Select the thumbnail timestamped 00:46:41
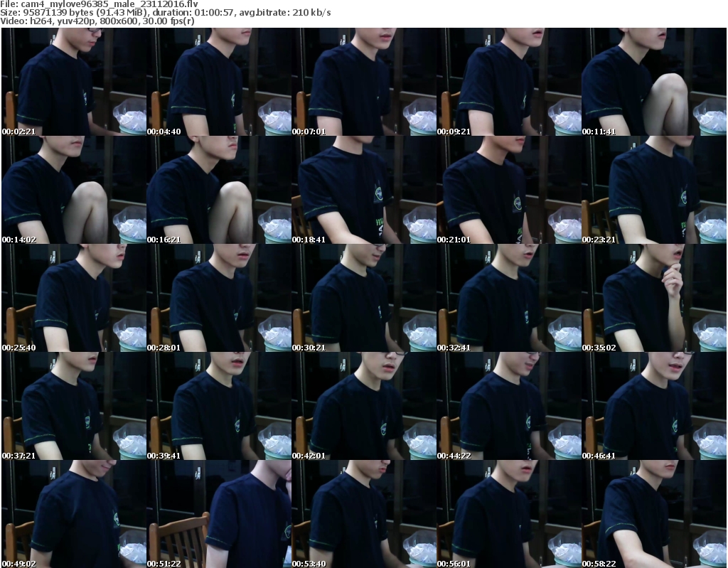 coord(654,406)
